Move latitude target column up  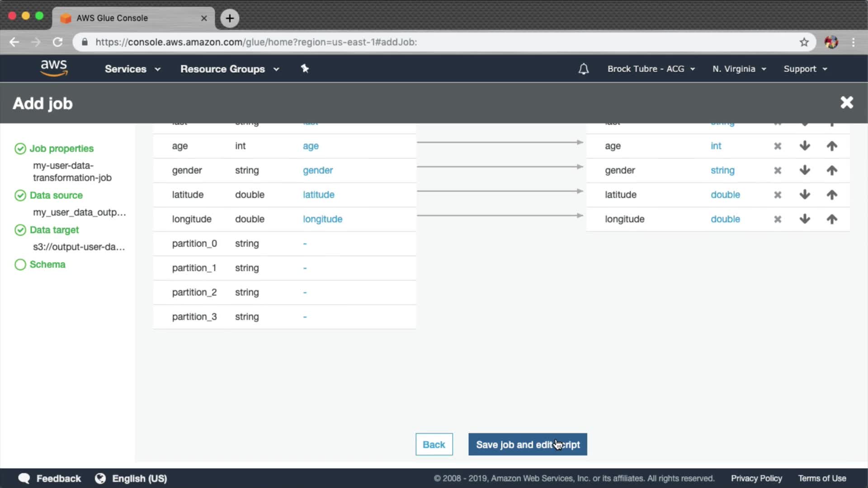pos(832,195)
